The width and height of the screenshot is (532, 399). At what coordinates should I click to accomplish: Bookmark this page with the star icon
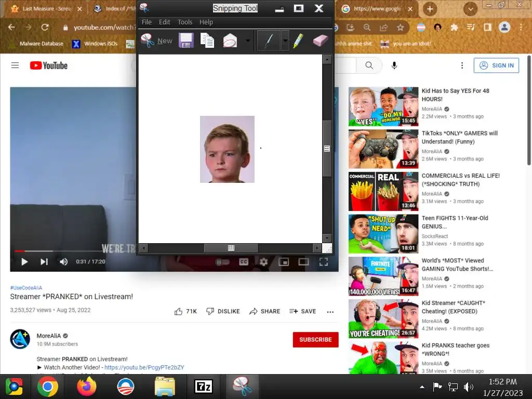[401, 28]
